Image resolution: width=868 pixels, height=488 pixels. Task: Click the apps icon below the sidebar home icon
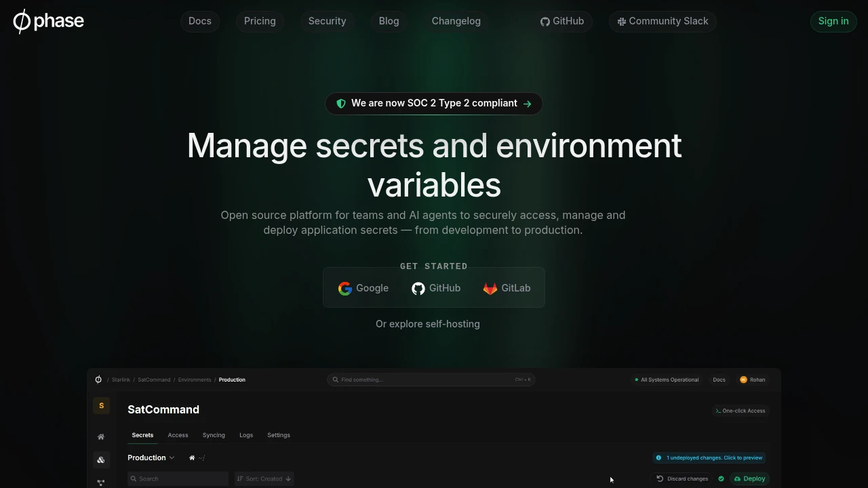pos(101,460)
